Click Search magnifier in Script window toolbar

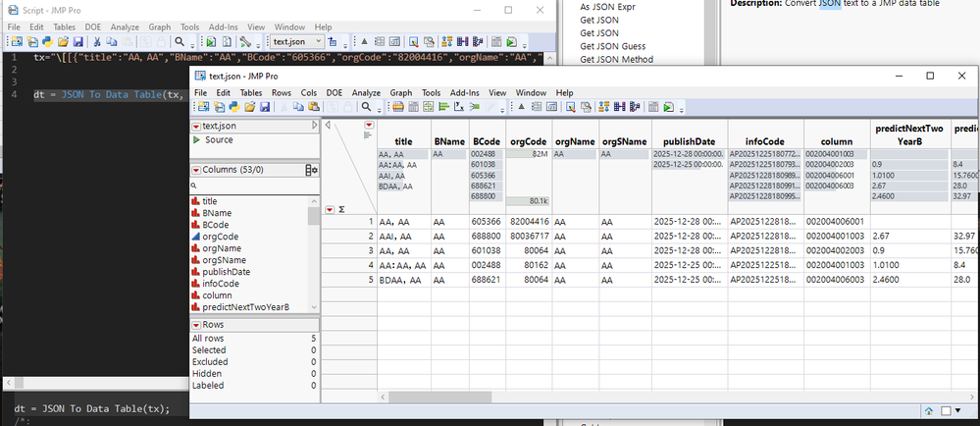[180, 42]
